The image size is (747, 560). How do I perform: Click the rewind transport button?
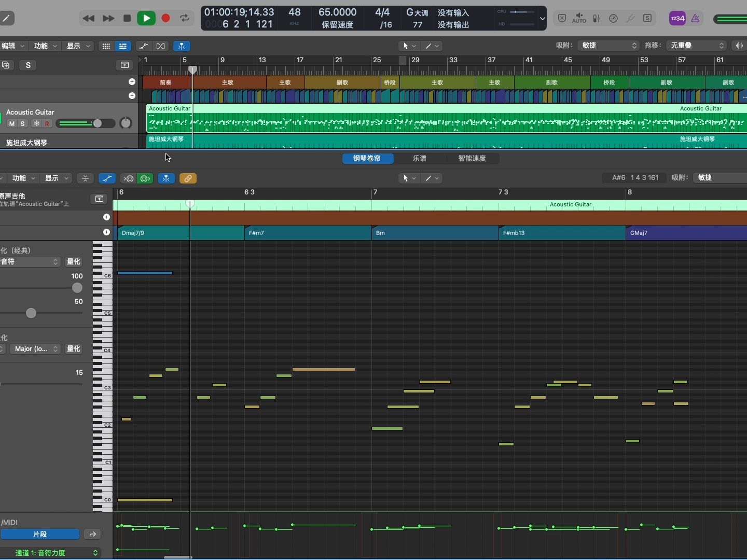(x=88, y=18)
